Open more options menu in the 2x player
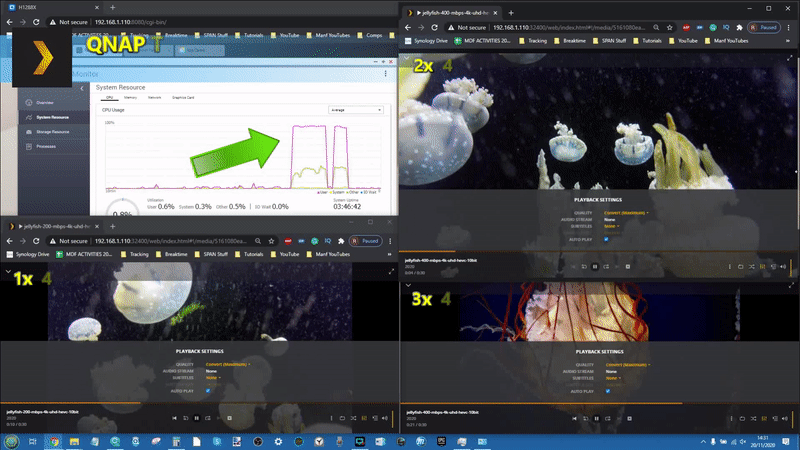The height and width of the screenshot is (450, 800). point(730,266)
